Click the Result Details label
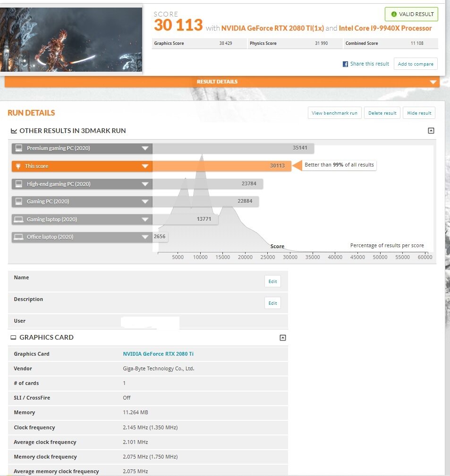Screen dimensions: 450x476 click(x=217, y=82)
